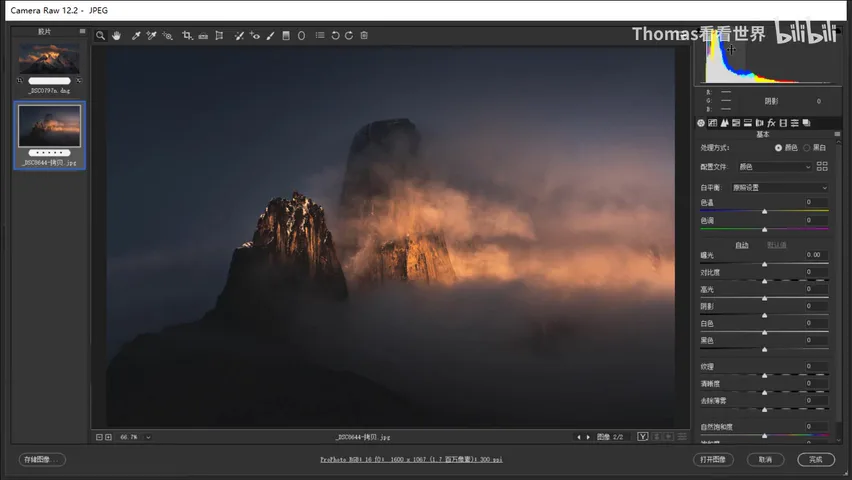Open the ProPhoto RGB workflow options link
This screenshot has width=852, height=480.
[x=411, y=459]
